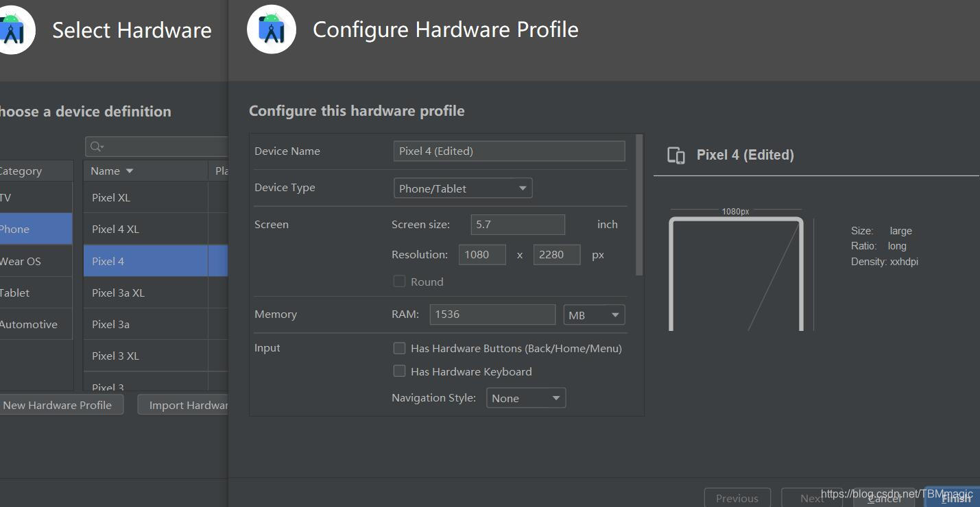Viewport: 980px width, 507px height.
Task: Click the Android Studio logo beside Select Hardware
Action: [14, 29]
